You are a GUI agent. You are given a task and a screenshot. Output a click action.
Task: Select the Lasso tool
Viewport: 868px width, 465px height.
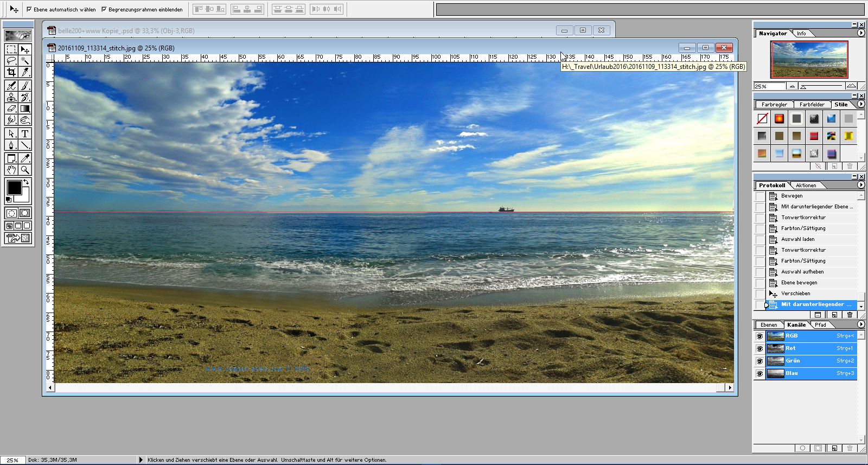pyautogui.click(x=11, y=61)
